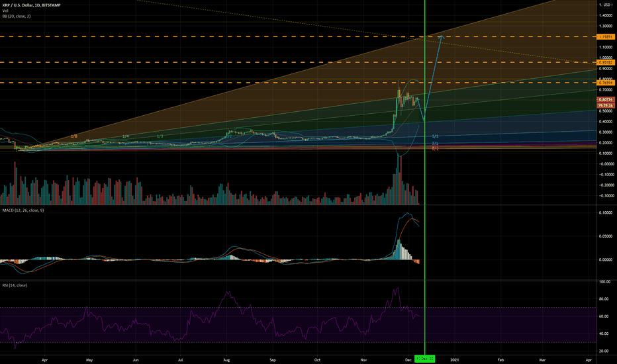Click the 60.00 RSI scale value
Image resolution: width=617 pixels, height=364 pixels.
pyautogui.click(x=605, y=316)
